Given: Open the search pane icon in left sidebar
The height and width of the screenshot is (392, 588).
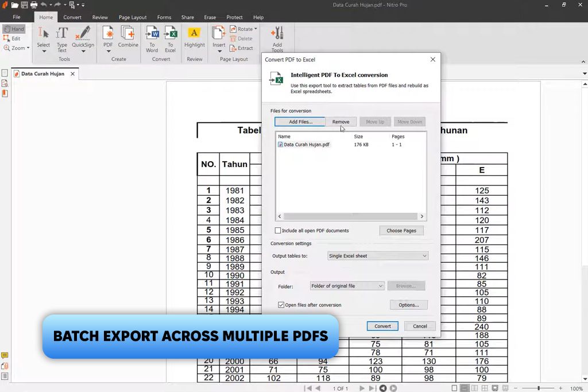Looking at the screenshot, I should tap(5, 83).
